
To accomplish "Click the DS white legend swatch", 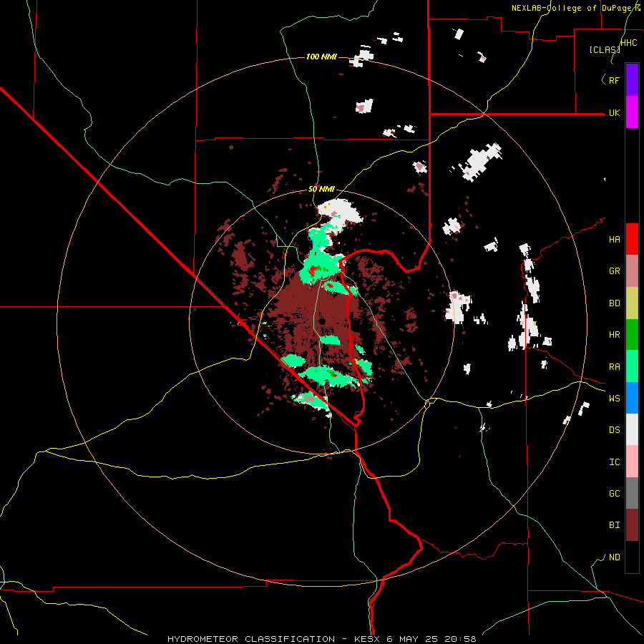I will click(632, 429).
